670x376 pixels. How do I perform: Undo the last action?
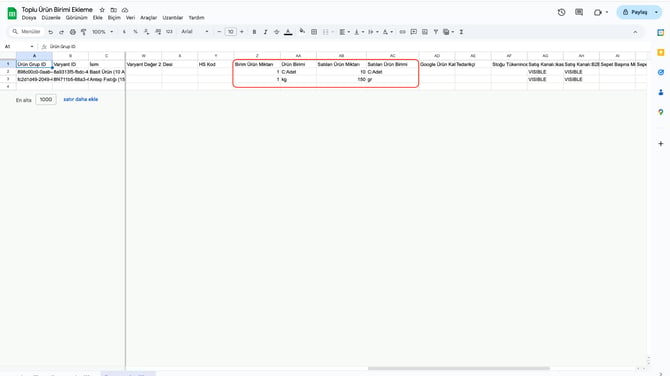pyautogui.click(x=50, y=32)
